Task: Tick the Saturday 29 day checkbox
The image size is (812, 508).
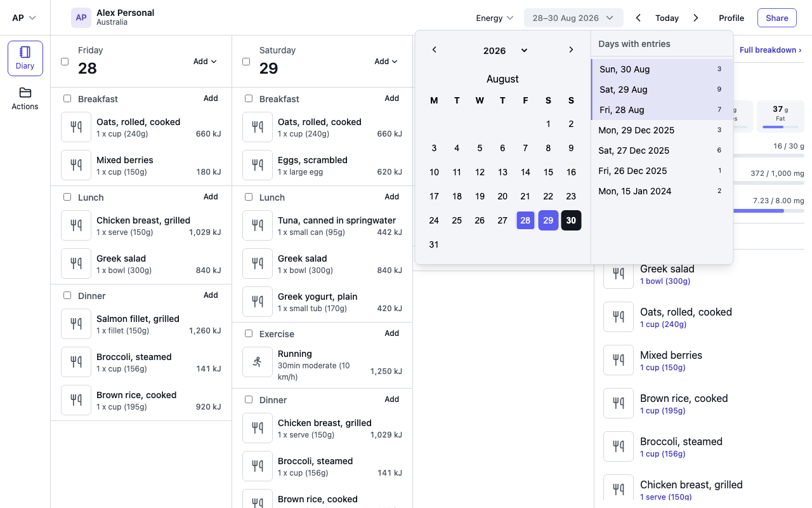Action: [x=246, y=62]
